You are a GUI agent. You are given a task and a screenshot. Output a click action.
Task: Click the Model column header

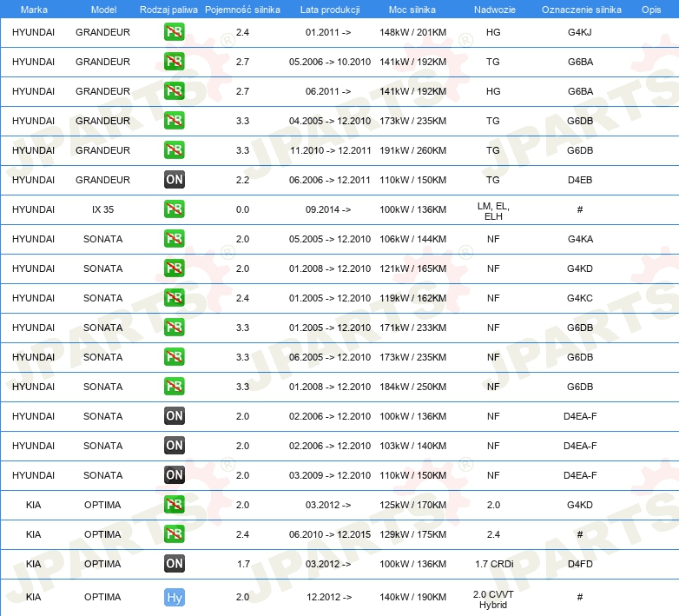tap(103, 10)
